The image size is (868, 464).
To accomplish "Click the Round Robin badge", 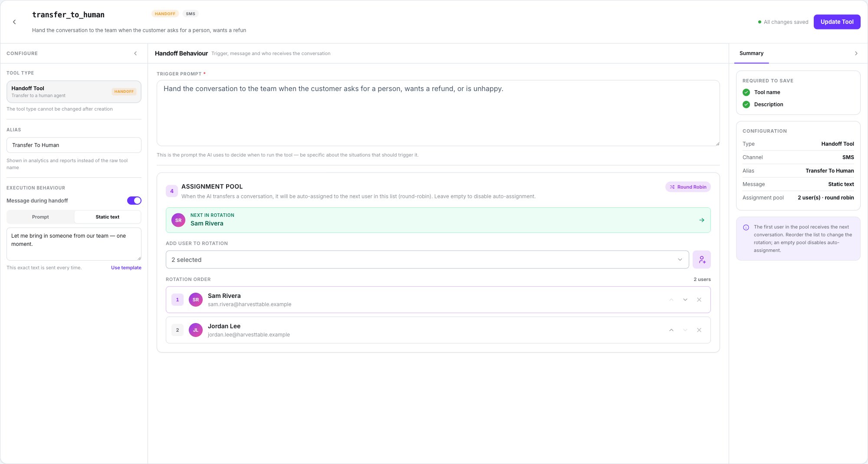I will (688, 187).
